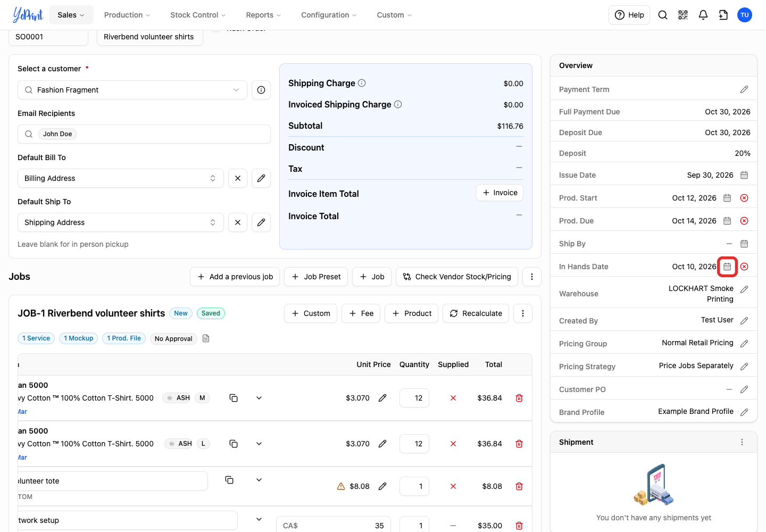Screen dimensions: 766x532
Task: Open the Issue Date calendar picker
Action: tap(744, 175)
